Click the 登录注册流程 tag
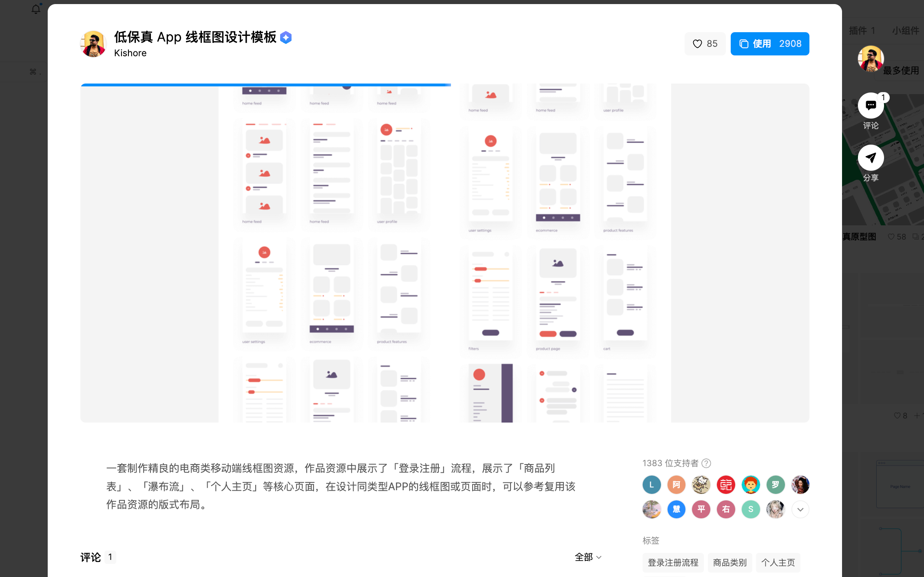Image resolution: width=924 pixels, height=577 pixels. pyautogui.click(x=673, y=563)
